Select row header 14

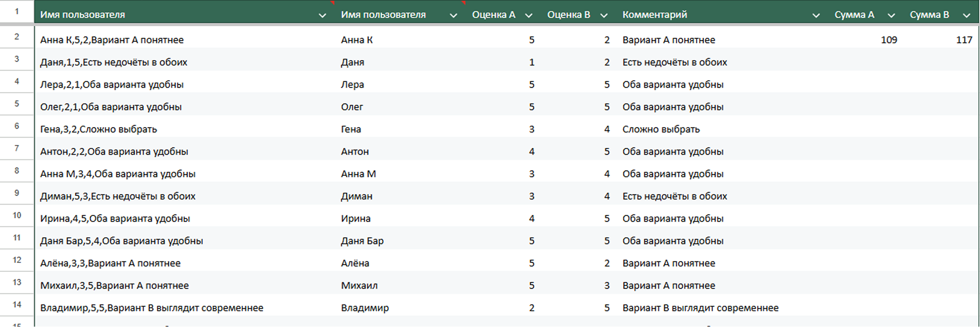pyautogui.click(x=17, y=305)
